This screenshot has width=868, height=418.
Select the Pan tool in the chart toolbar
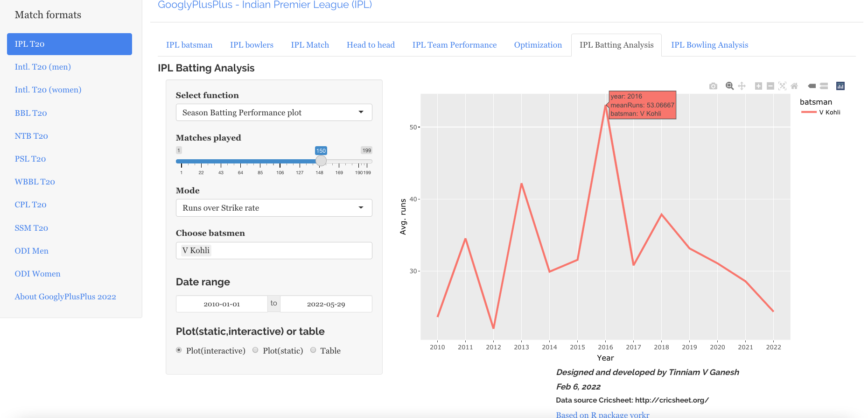742,86
